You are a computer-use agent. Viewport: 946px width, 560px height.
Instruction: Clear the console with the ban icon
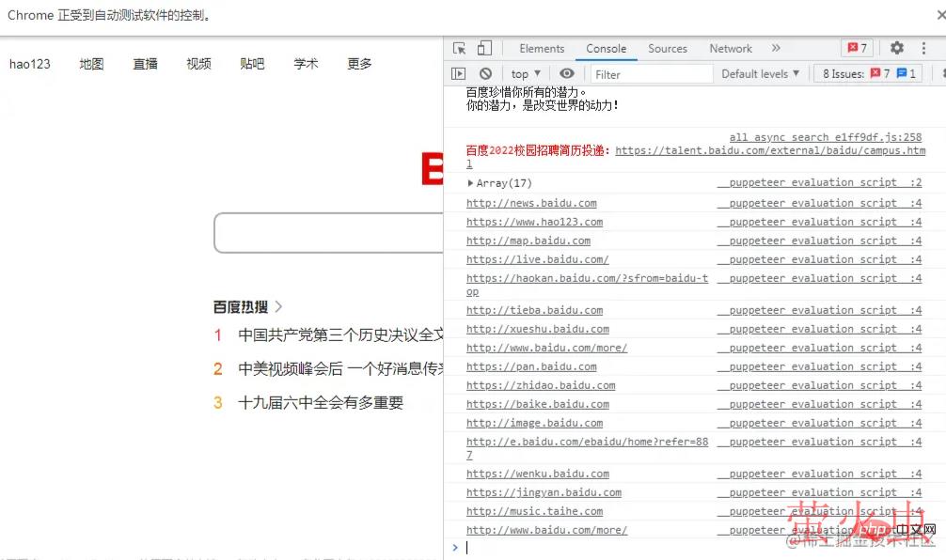pos(485,73)
